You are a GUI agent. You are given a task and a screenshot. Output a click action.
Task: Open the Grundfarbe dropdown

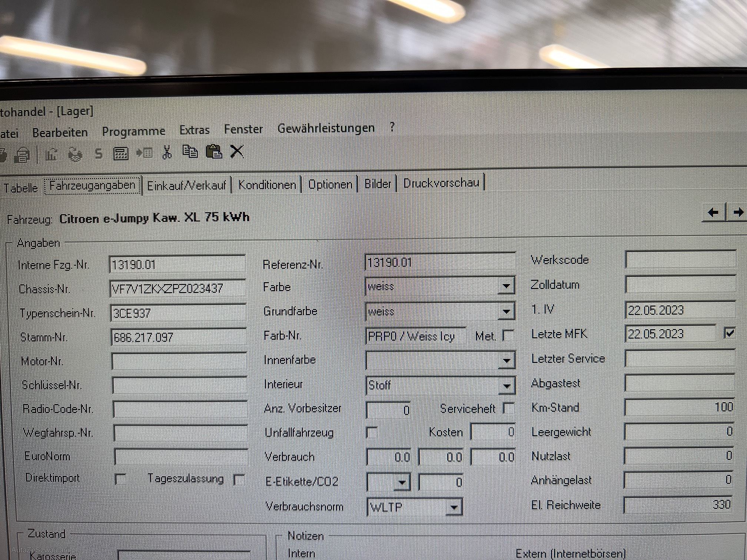[x=506, y=311]
